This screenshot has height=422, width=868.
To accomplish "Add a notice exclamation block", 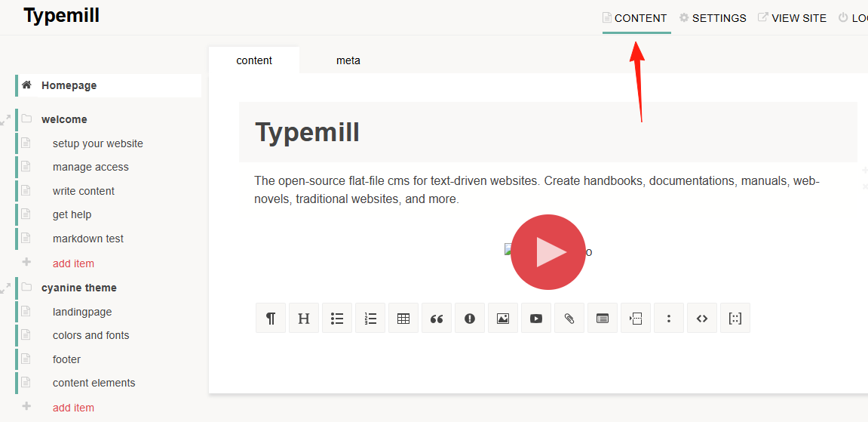I will point(470,318).
